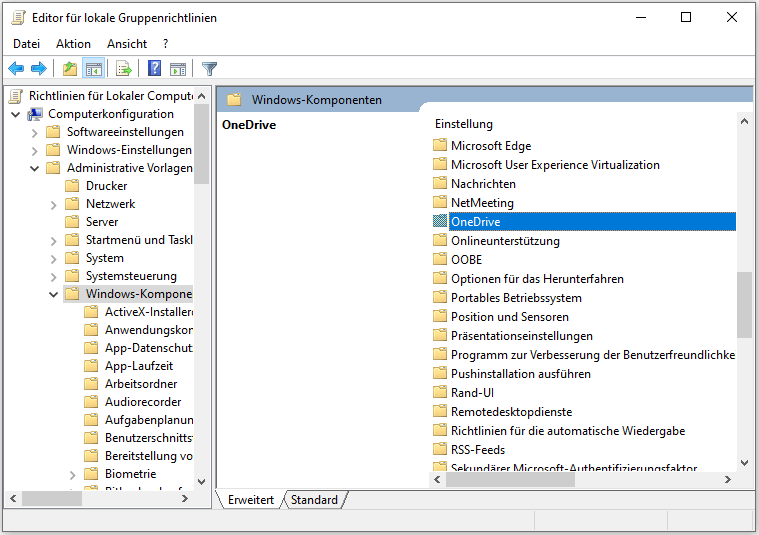Open the Datei menu

26,44
